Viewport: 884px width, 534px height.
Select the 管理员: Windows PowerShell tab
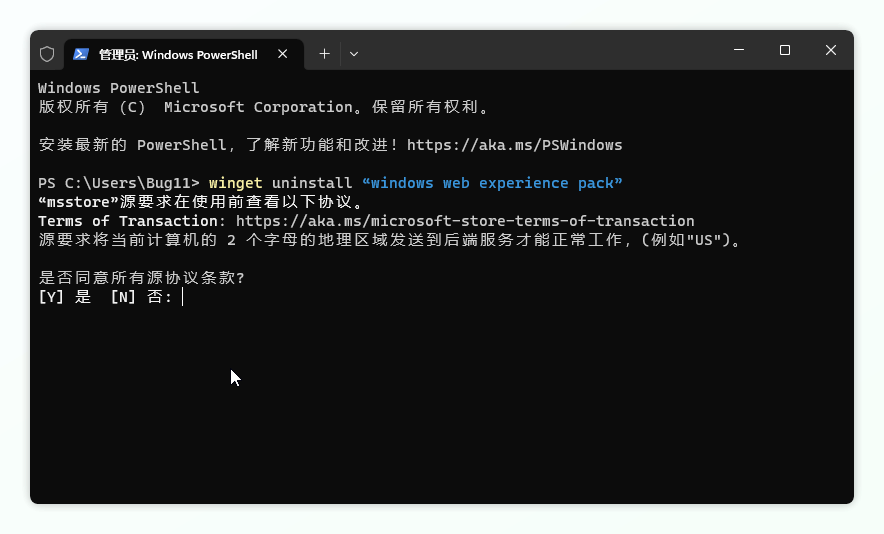click(184, 55)
